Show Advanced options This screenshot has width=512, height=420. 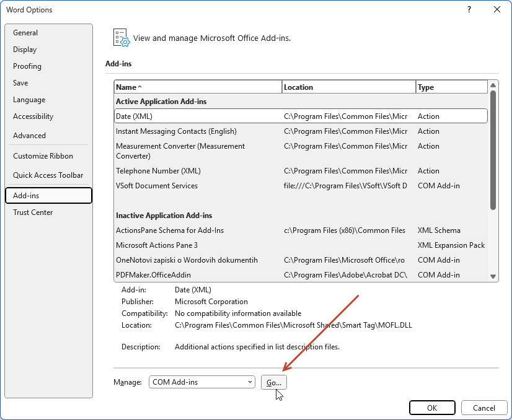point(48,136)
